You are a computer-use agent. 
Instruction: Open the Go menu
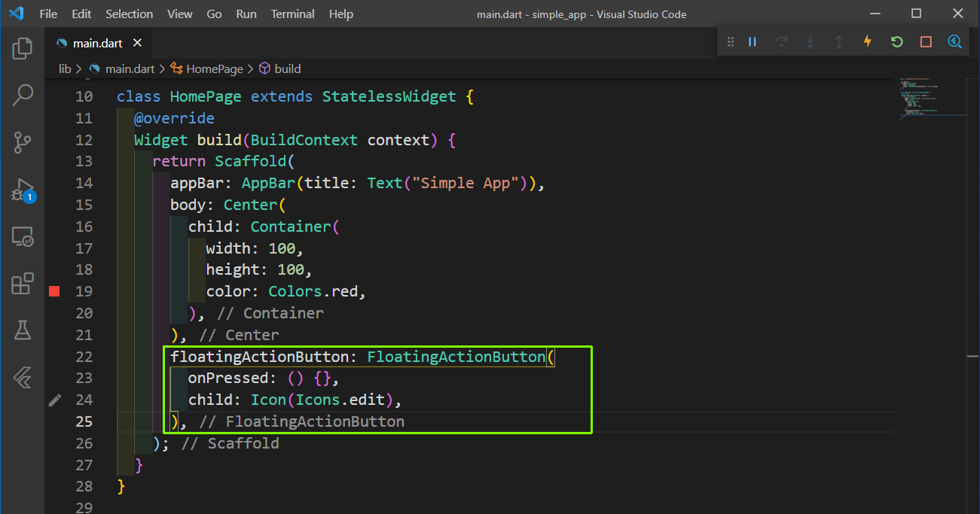tap(214, 14)
